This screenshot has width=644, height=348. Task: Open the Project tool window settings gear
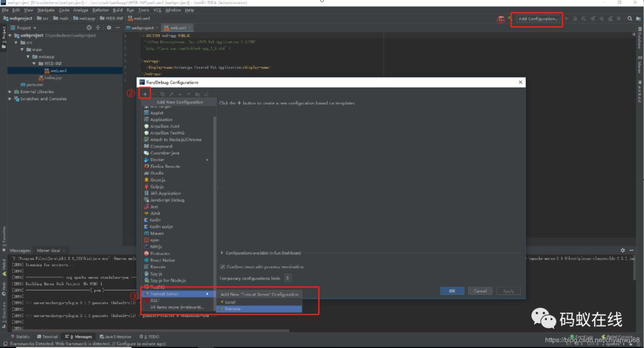tap(109, 27)
